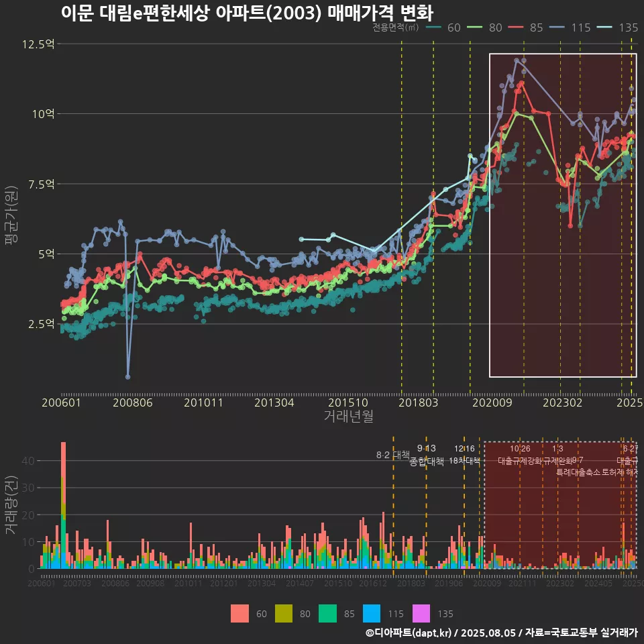This screenshot has width=644, height=644.
Task: Click 201011 on the price chart x-axis
Action: (x=203, y=402)
